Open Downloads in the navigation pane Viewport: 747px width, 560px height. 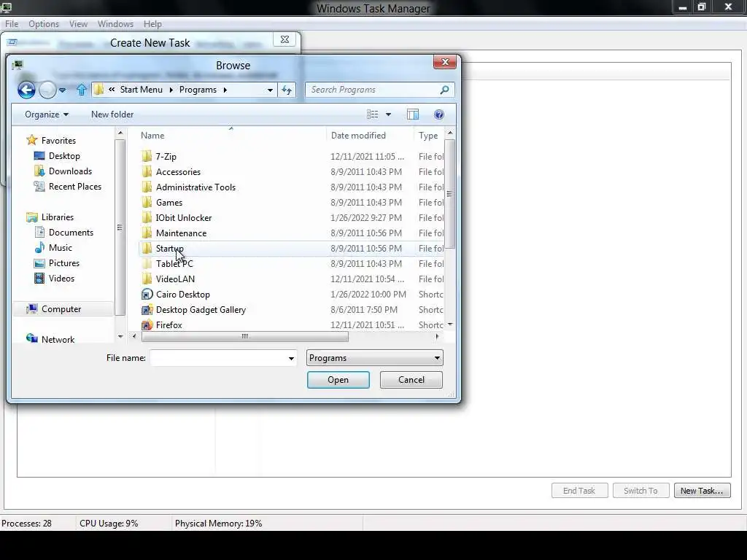[x=63, y=171]
